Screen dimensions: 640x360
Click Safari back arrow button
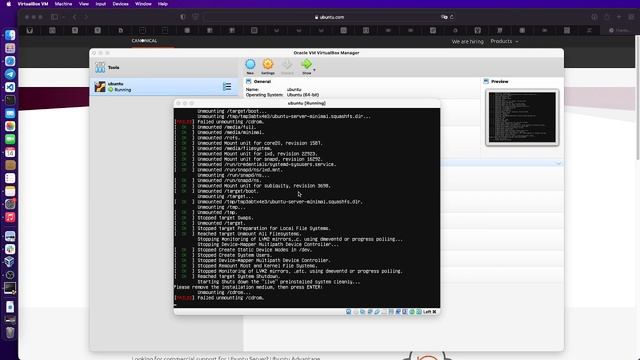tap(74, 17)
